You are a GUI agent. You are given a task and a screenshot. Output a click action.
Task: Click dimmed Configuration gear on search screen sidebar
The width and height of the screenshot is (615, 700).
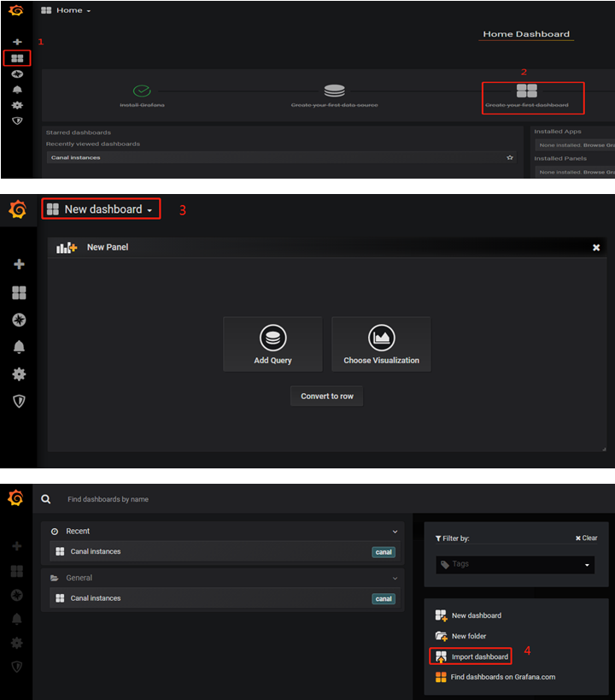(x=16, y=643)
